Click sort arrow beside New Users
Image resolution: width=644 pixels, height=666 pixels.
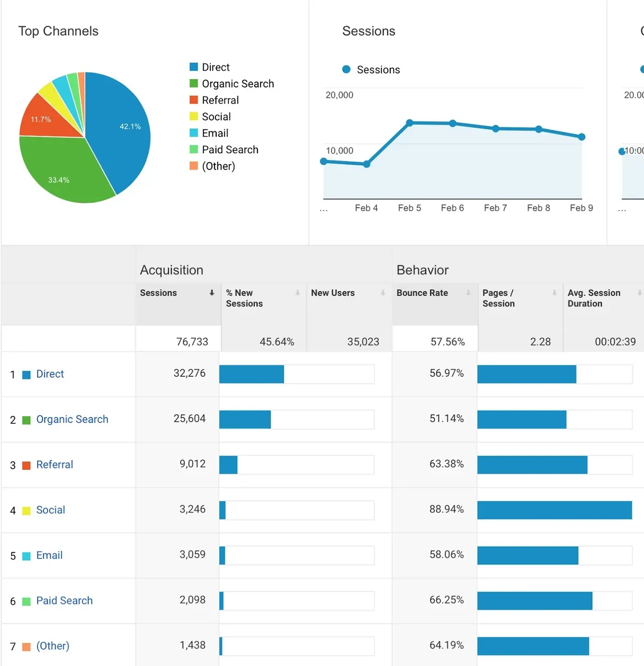(383, 293)
